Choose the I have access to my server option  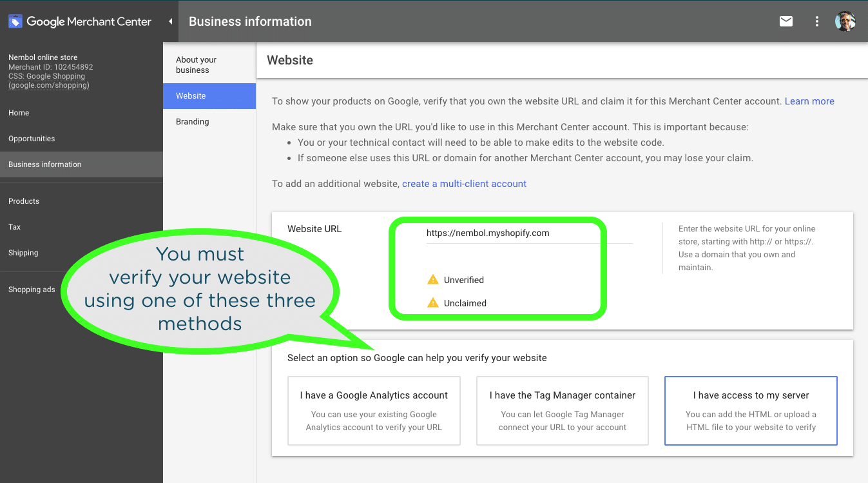point(751,411)
